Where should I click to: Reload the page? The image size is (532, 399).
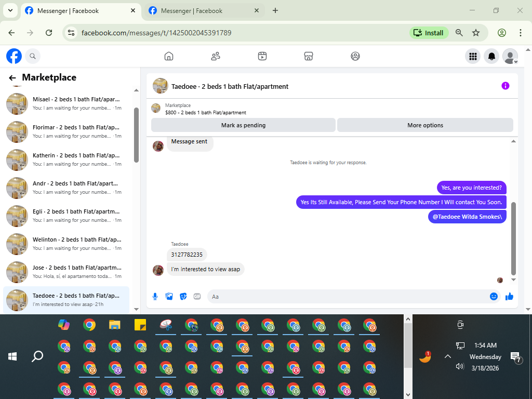(x=49, y=33)
